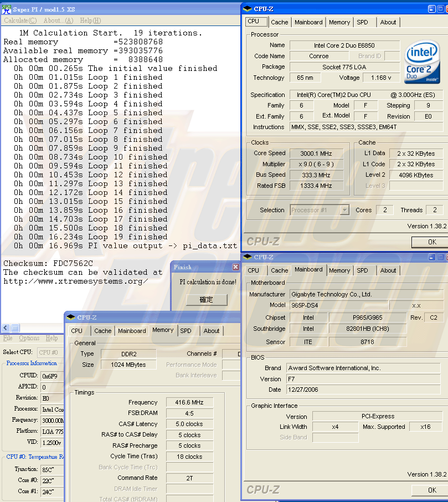
Task: Click chip icon of CPU-Z Memory window title
Action: pyautogui.click(x=71, y=317)
